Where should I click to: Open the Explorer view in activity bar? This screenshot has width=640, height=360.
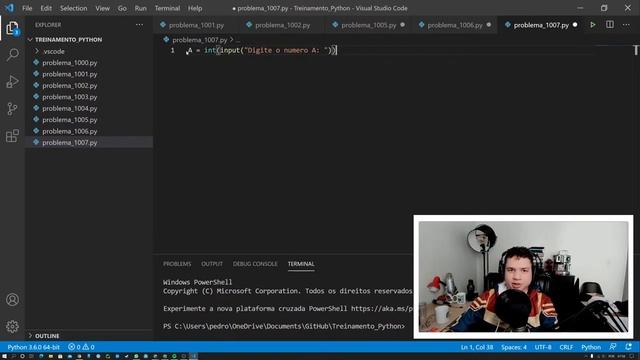[x=12, y=28]
